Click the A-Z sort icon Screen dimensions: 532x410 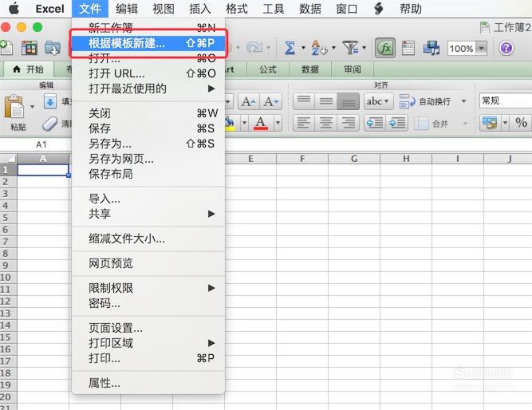pyautogui.click(x=319, y=48)
